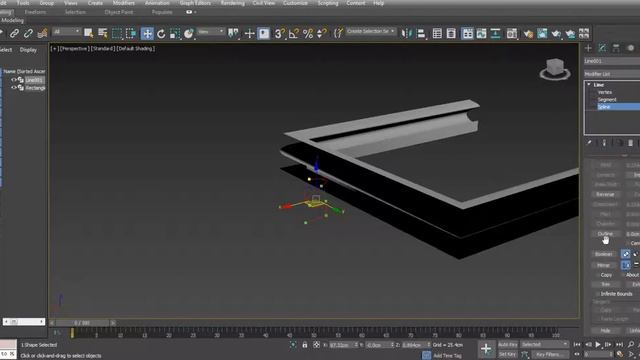Open the Curve Editor icon
Image resolution: width=640 pixels, height=360 pixels.
[482, 33]
